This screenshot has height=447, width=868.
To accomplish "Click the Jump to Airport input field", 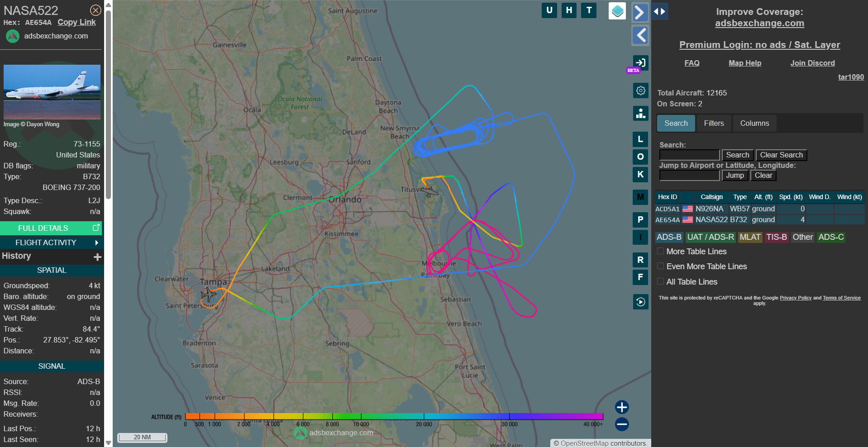I will click(x=689, y=176).
